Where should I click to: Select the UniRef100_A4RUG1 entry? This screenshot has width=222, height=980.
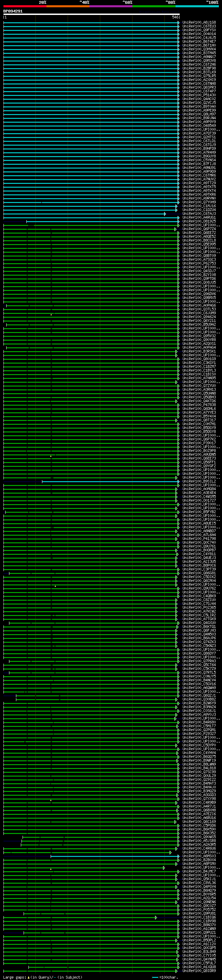coord(199,218)
